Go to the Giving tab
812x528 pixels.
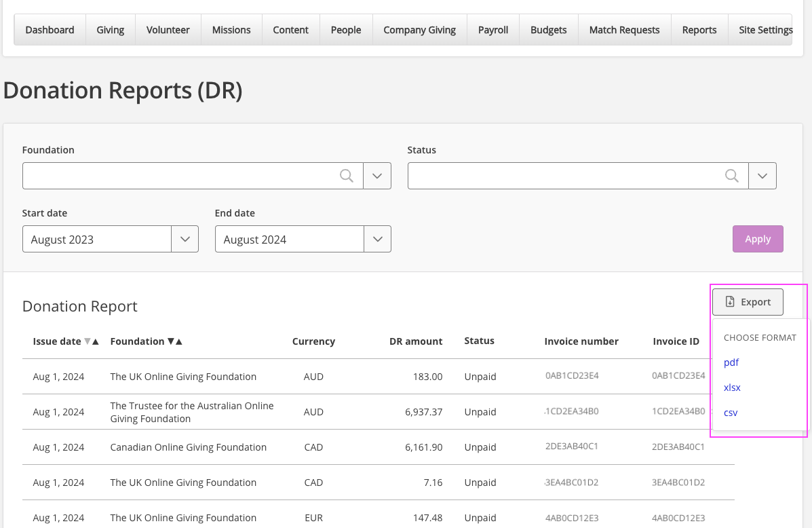(x=111, y=30)
